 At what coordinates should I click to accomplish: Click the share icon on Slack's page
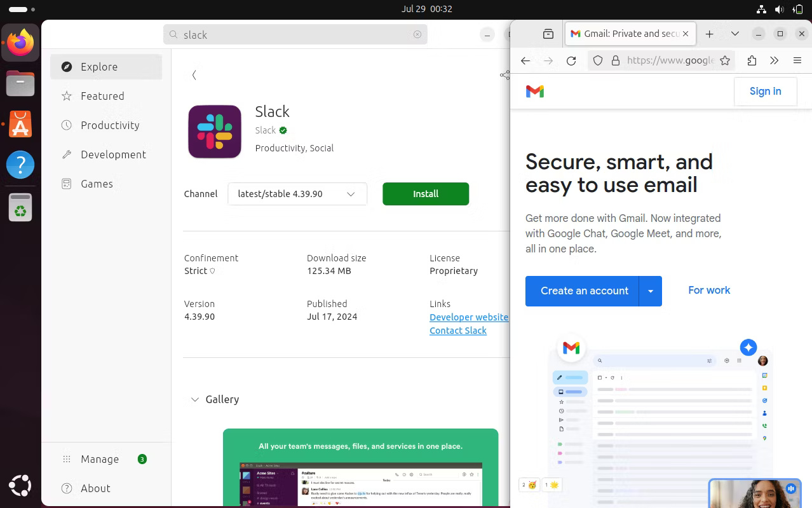(505, 74)
